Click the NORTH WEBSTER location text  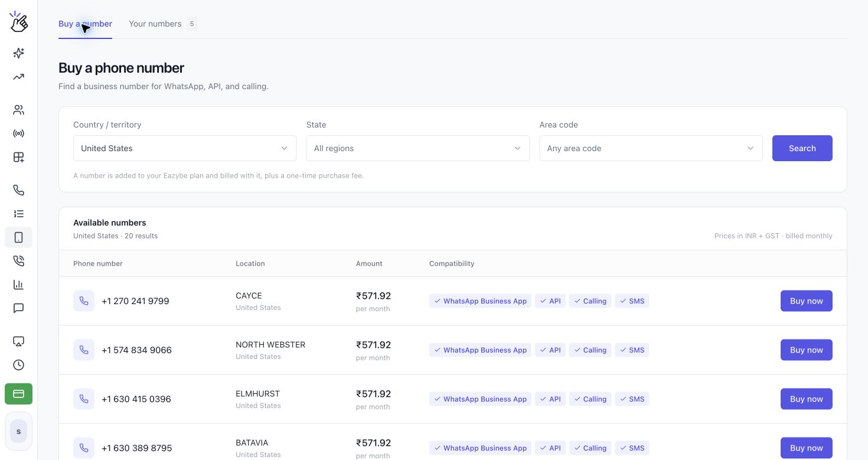(270, 345)
